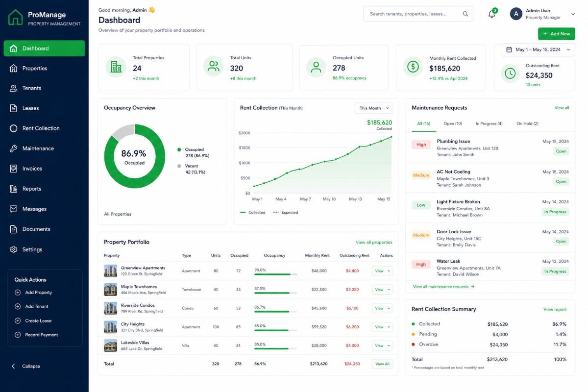The width and height of the screenshot is (588, 392).
Task: Click the Admin User avatar circle
Action: pyautogui.click(x=516, y=14)
